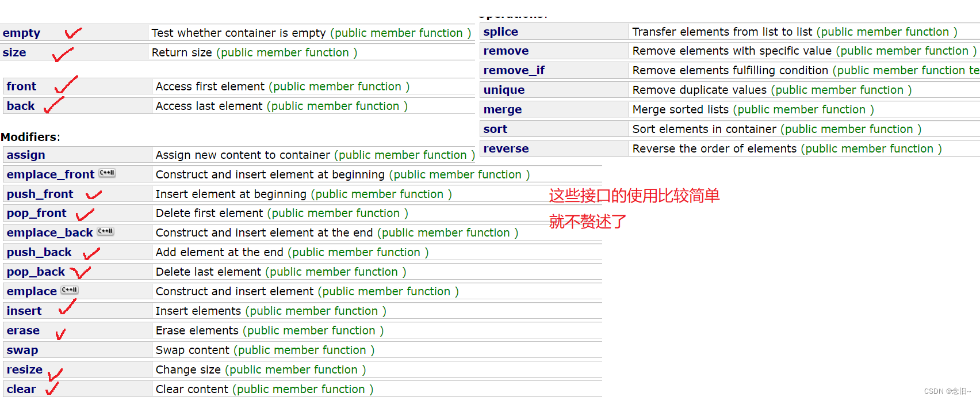Click text 'Test whether container is empty'
Image resolution: width=980 pixels, height=400 pixels.
tap(239, 33)
